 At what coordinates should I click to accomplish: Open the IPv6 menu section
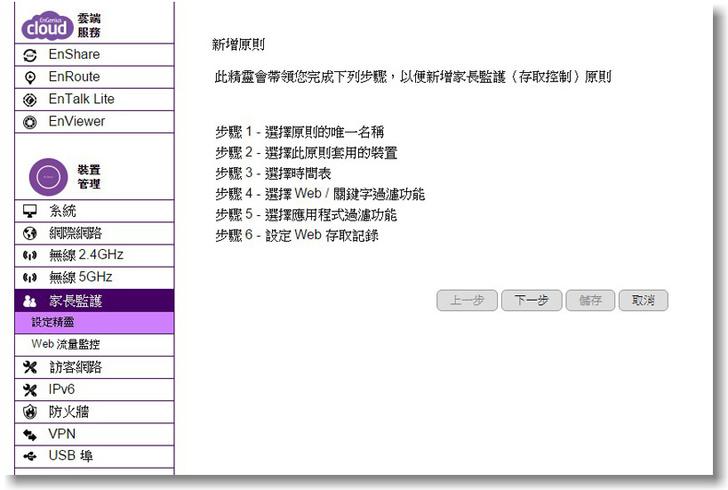95,390
